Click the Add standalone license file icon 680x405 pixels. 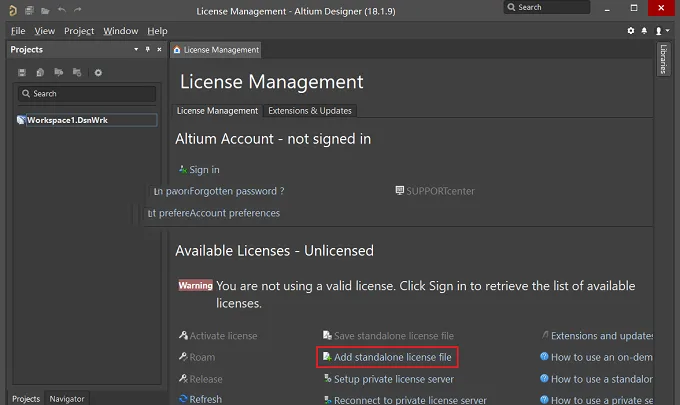pos(327,356)
